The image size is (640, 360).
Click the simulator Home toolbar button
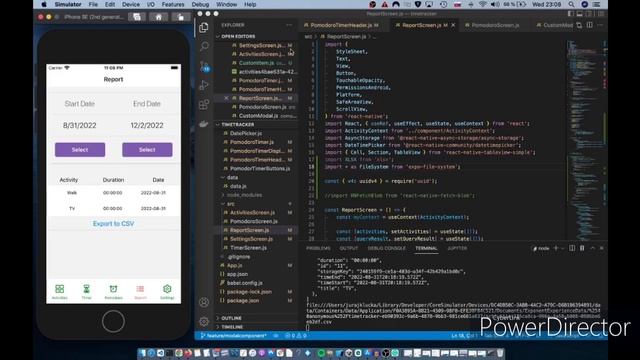(x=159, y=17)
